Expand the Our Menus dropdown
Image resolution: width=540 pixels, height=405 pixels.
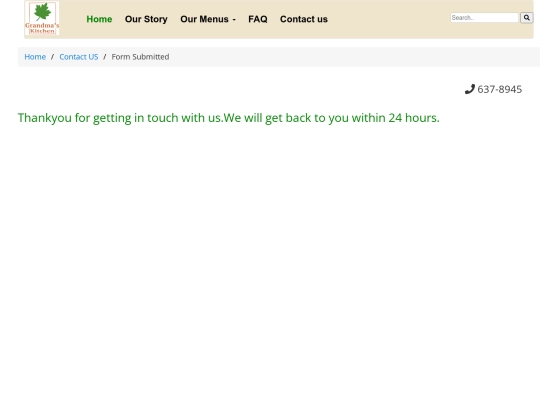(x=208, y=19)
